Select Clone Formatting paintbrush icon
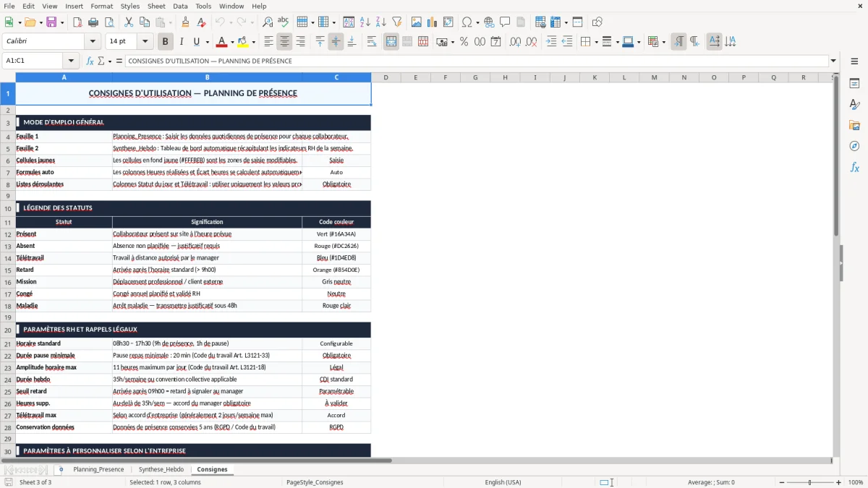Screen dimensions: 868x488 click(185, 22)
